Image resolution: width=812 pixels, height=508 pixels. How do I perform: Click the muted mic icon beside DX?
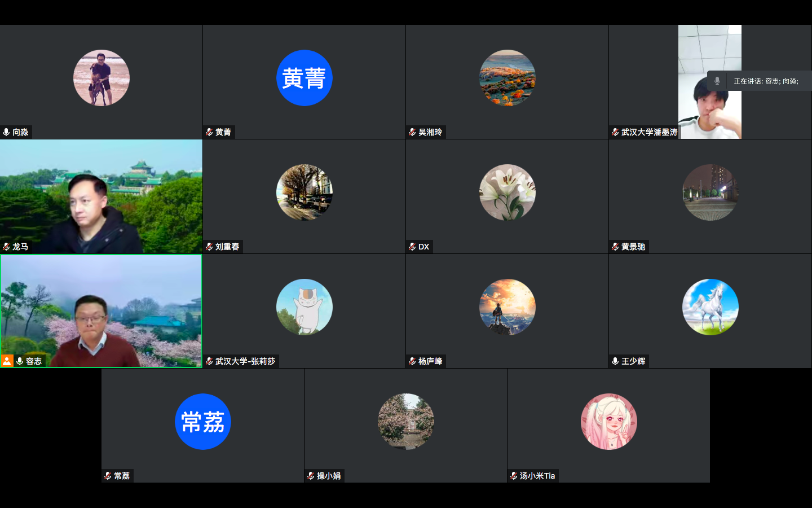click(412, 247)
